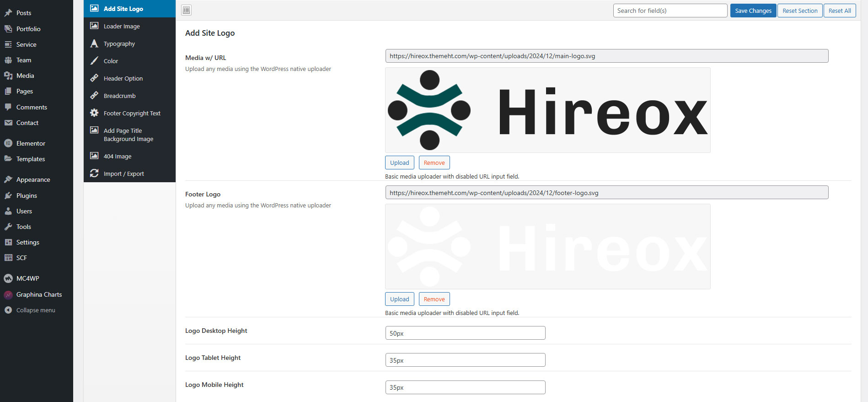Viewport: 868px width, 402px height.
Task: Click the Color brush icon
Action: click(94, 61)
